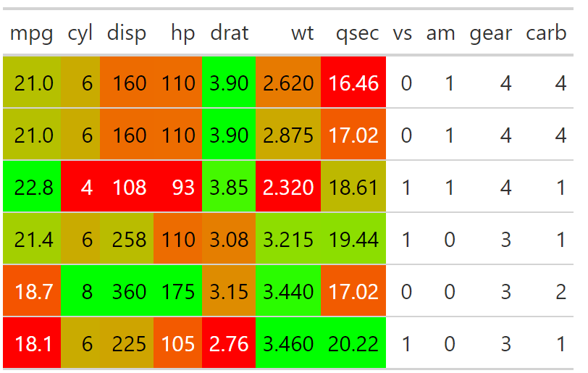This screenshot has height=373, width=588.
Task: Click the mpg cell showing 21.4
Action: (x=32, y=239)
